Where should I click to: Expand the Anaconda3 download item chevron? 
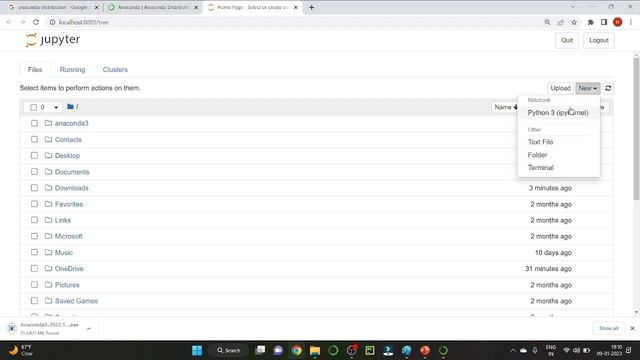89,329
